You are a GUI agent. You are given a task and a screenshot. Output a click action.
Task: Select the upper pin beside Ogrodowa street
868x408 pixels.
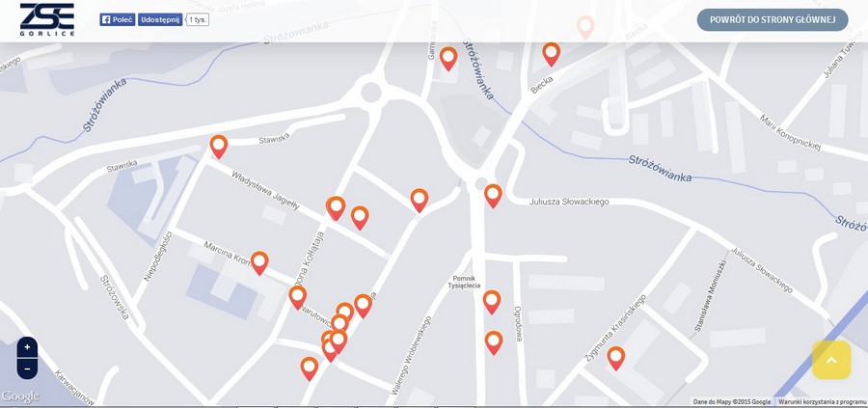pos(492,302)
